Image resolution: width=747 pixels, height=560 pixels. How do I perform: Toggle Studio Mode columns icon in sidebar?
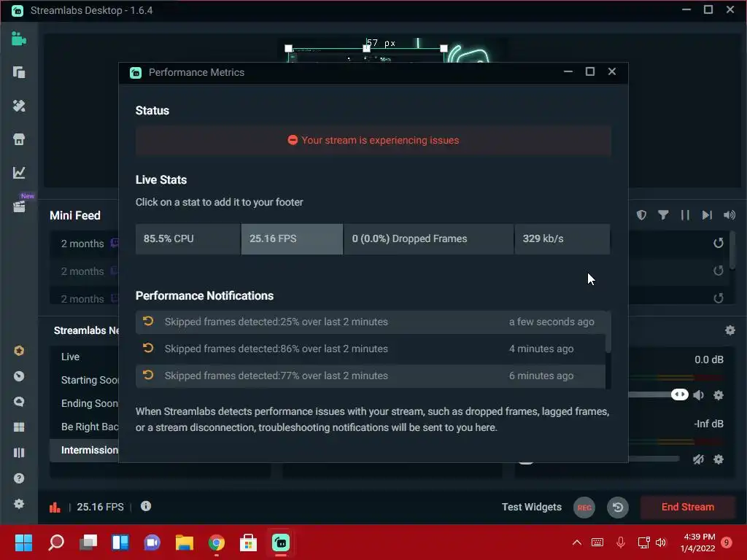[18, 453]
